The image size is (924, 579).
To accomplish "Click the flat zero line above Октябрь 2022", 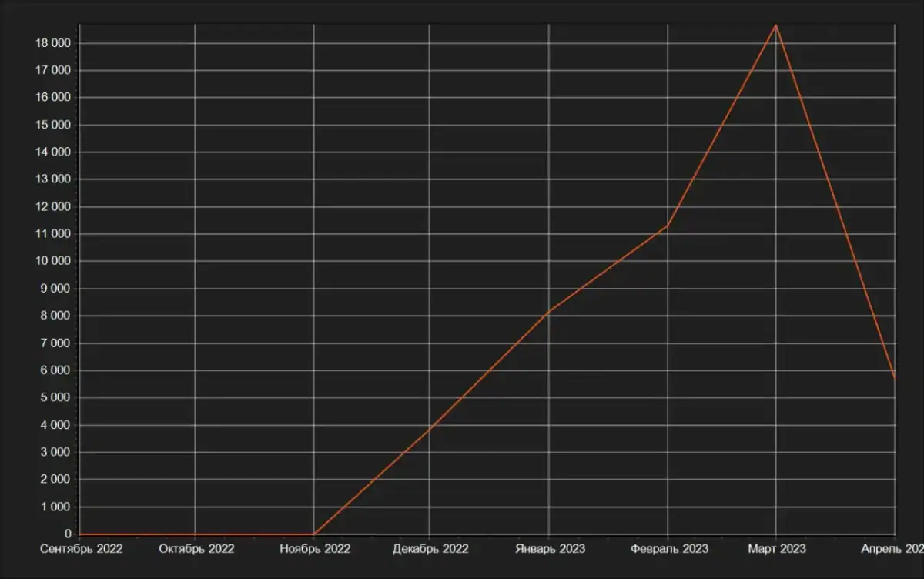I will click(195, 534).
